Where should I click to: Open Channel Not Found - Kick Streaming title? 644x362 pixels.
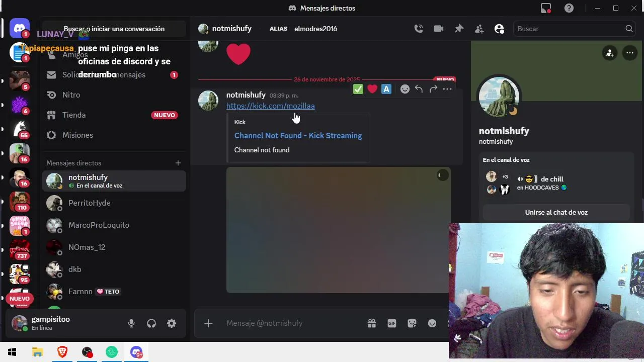click(x=298, y=136)
